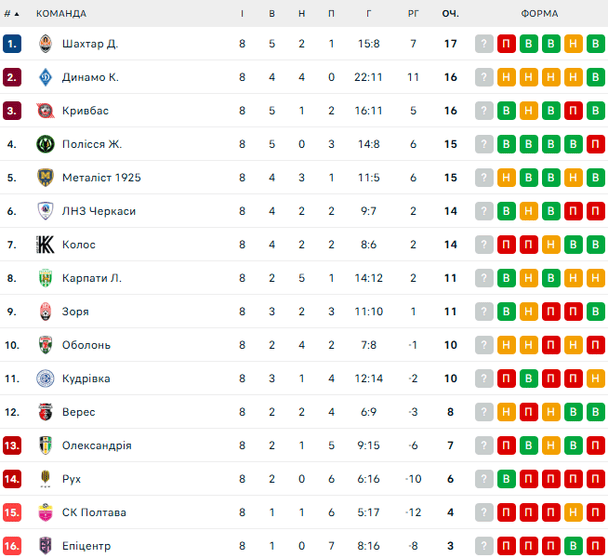Click the first red П badge for Шахтар Д.
The image size is (608, 558).
507,44
